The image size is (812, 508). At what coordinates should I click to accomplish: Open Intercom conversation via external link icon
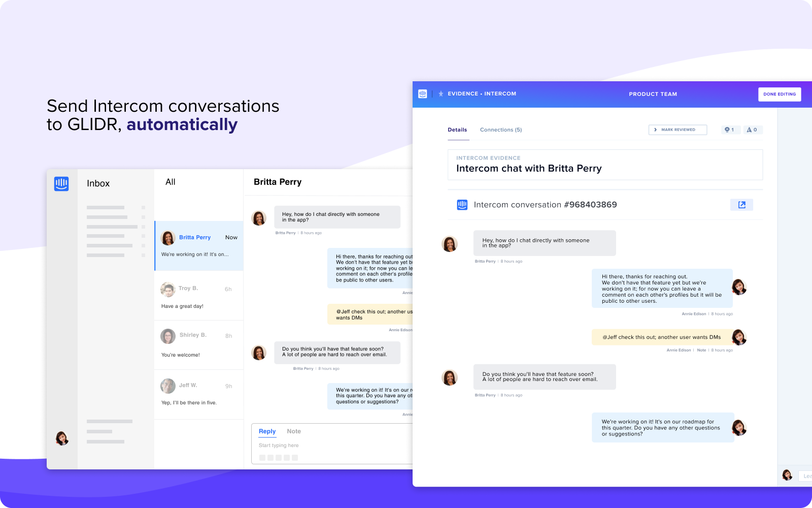coord(741,205)
